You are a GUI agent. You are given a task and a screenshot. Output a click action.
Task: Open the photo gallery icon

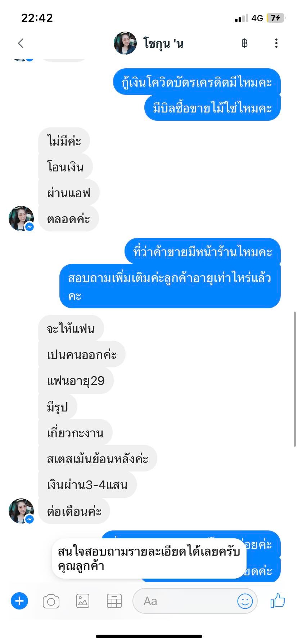(83, 601)
